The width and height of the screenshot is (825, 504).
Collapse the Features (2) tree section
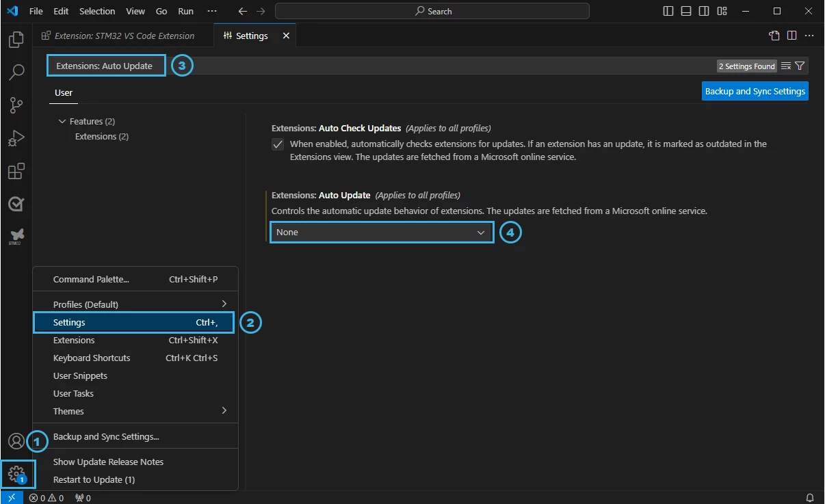tap(63, 122)
